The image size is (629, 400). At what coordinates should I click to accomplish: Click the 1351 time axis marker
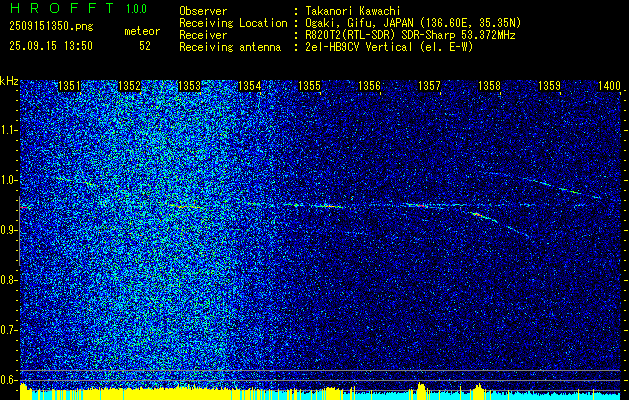69,86
